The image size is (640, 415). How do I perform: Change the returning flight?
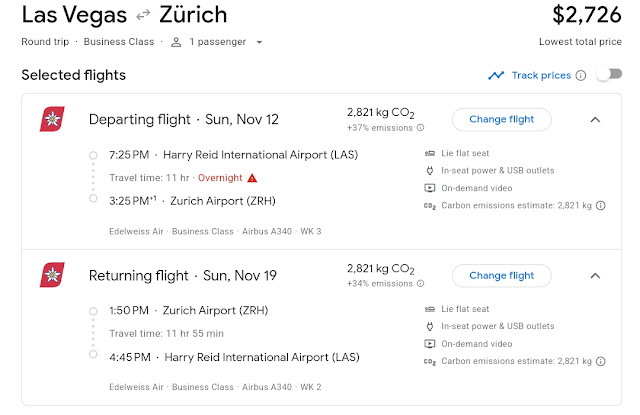pyautogui.click(x=501, y=275)
